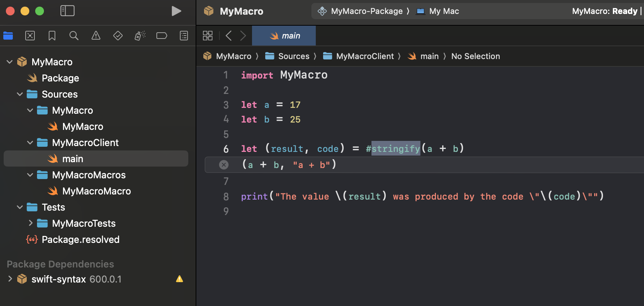Expand the swift-syntax package dependency
Screen dimensions: 644x306
click(x=10, y=279)
